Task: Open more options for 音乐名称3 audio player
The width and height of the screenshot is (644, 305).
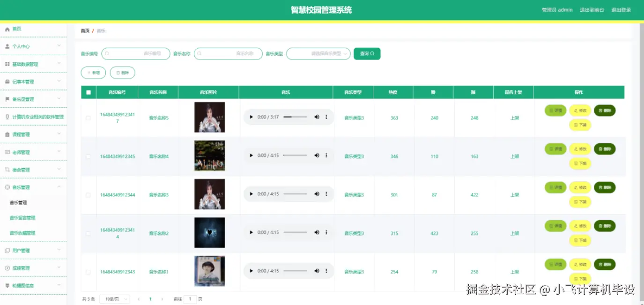Action: (326, 193)
